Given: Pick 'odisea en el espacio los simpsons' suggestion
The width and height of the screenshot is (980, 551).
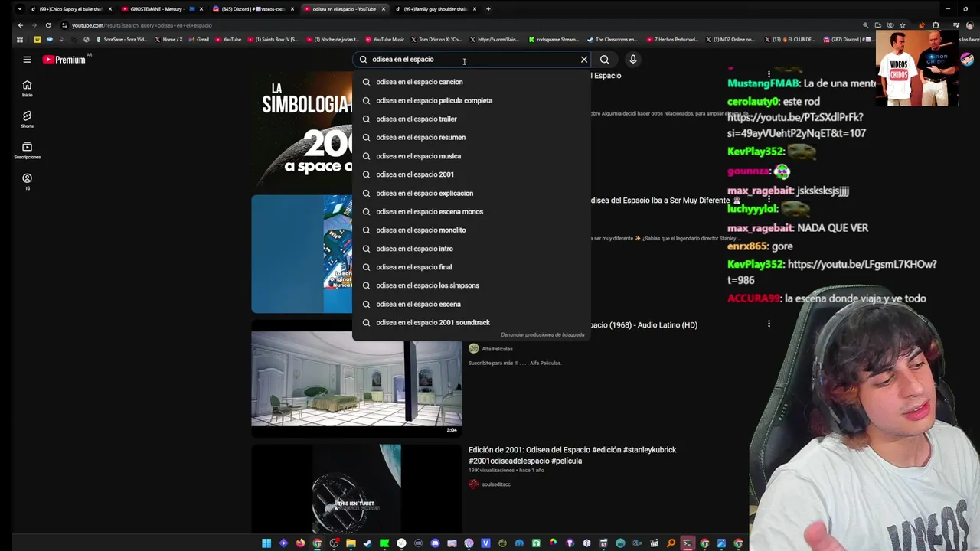Looking at the screenshot, I should point(472,285).
